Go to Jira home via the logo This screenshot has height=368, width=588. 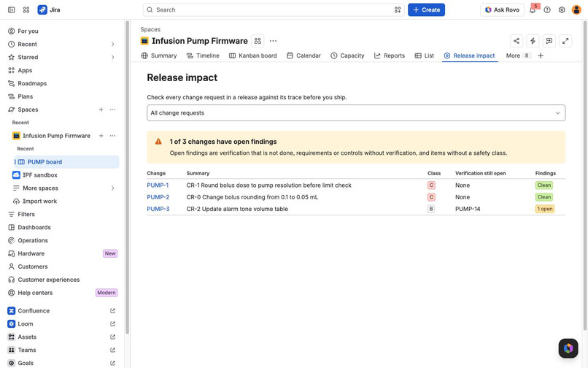[x=49, y=9]
